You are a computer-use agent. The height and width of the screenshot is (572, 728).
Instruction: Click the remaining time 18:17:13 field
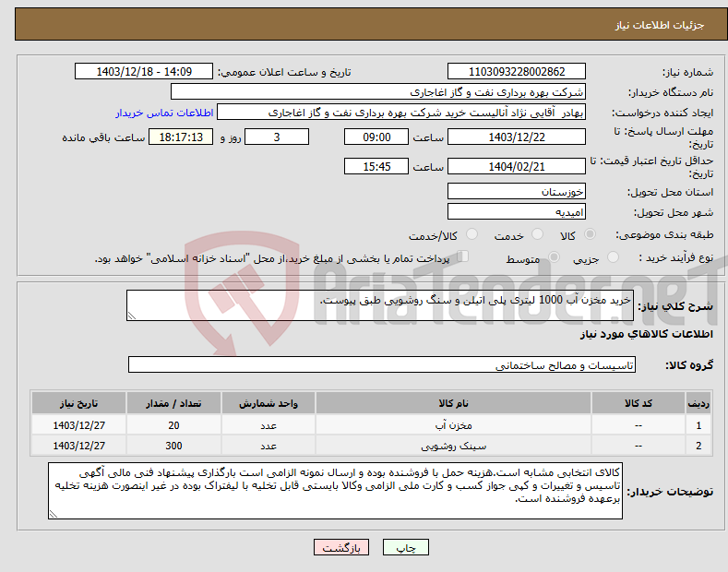(181, 137)
